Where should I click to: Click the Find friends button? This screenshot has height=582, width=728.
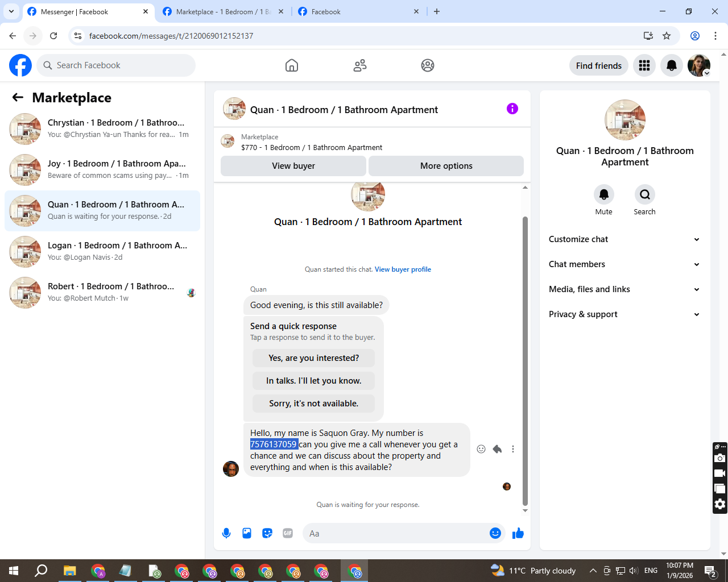click(x=599, y=66)
